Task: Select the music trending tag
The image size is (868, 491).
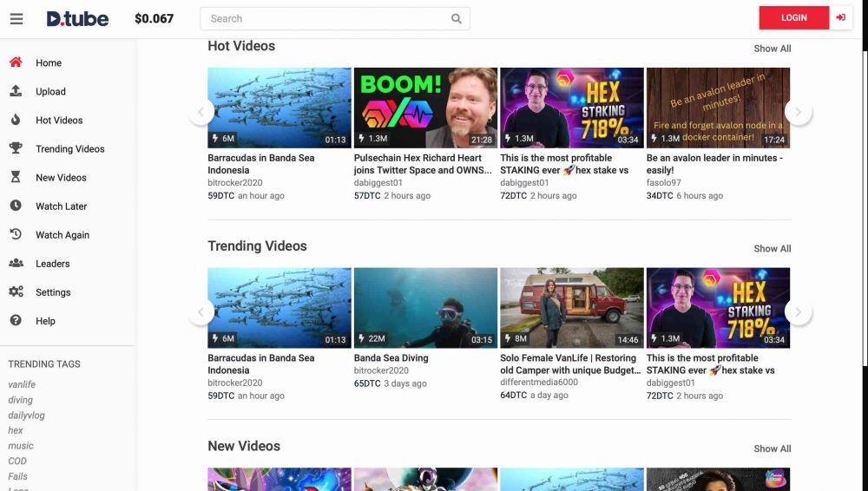Action: click(21, 446)
